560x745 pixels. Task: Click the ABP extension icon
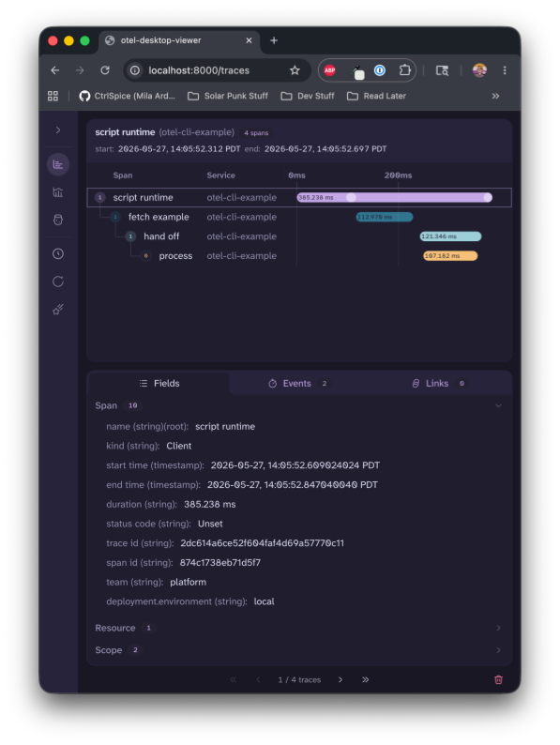pos(329,70)
